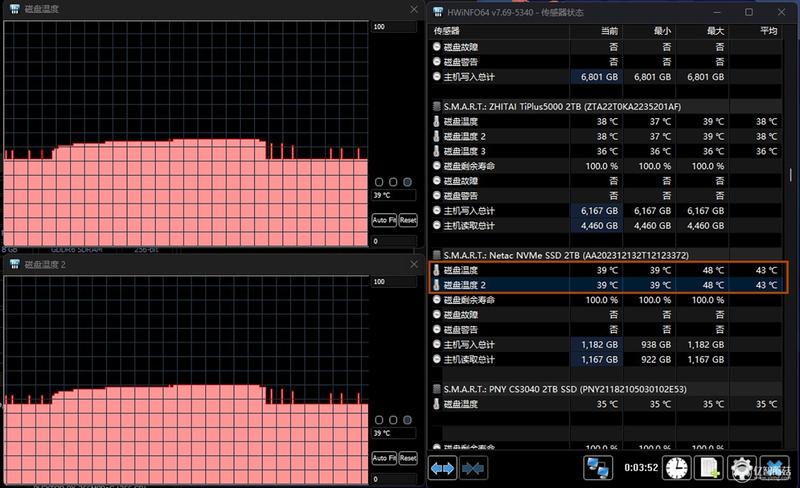The width and height of the screenshot is (800, 488).
Task: Click the round icon of Netac 磁盘故障 row
Action: (x=437, y=314)
